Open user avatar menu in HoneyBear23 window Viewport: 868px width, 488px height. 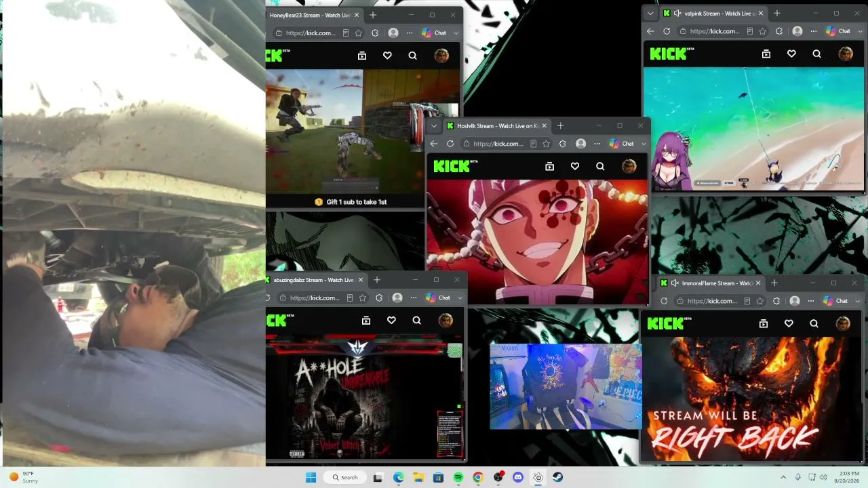coord(441,56)
